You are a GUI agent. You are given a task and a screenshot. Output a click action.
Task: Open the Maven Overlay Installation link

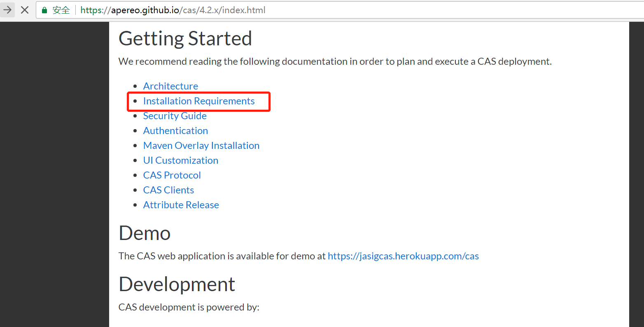[201, 146]
